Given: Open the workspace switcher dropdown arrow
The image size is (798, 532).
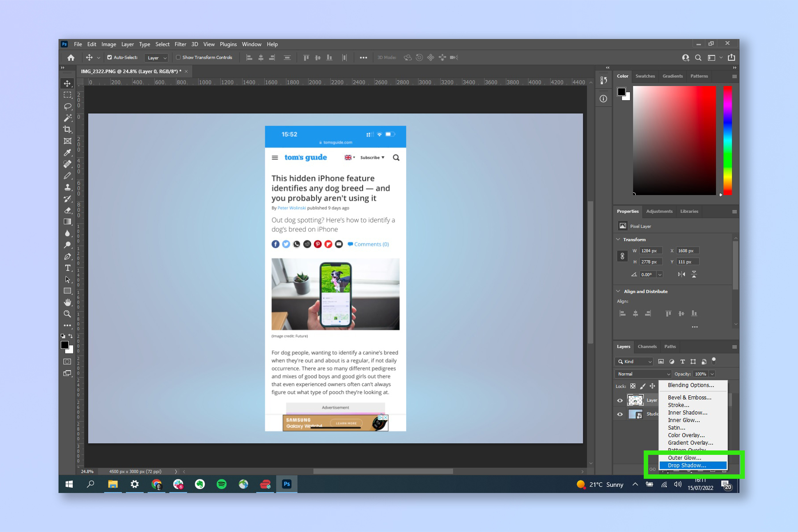Looking at the screenshot, I should [721, 58].
